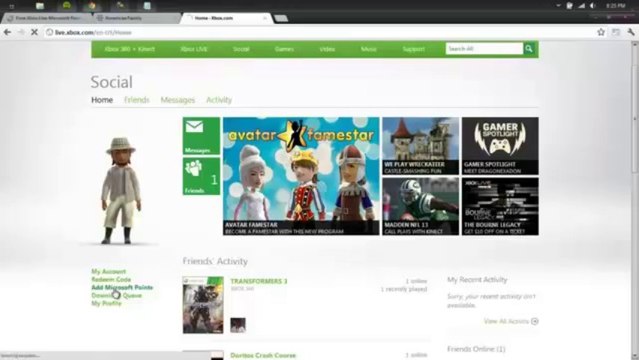Viewport: 639px width, 360px height.
Task: Open The Bourne Legacy promo tile
Action: (500, 206)
